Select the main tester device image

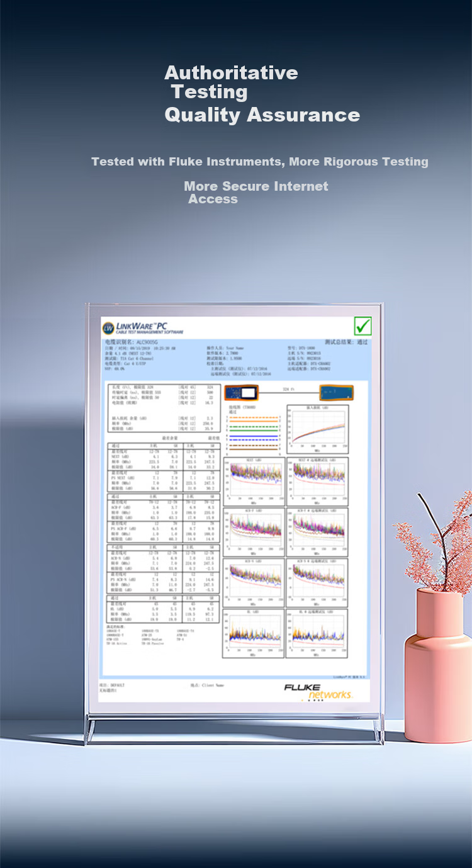(243, 392)
